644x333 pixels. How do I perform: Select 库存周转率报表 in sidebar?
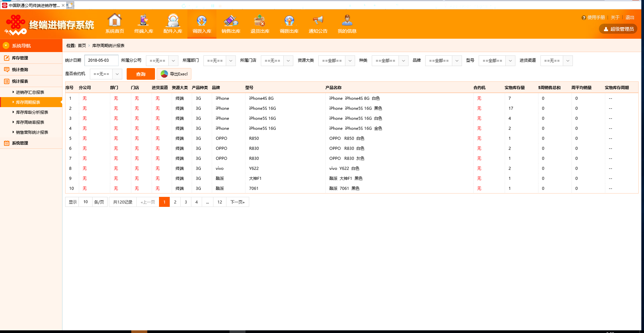(30, 122)
